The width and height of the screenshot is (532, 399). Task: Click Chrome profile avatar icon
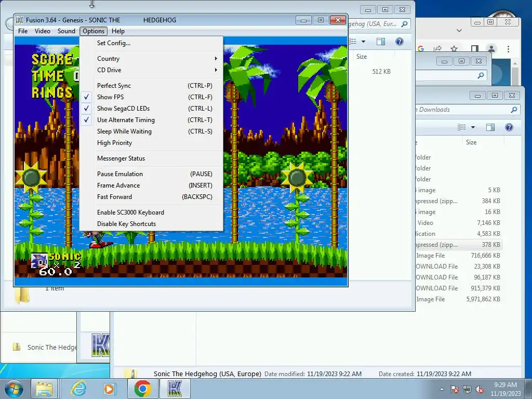click(x=491, y=48)
